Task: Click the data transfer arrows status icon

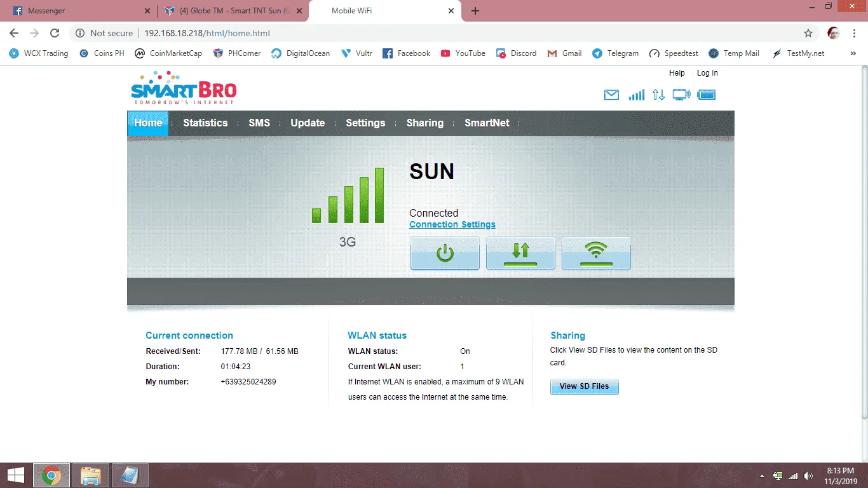Action: pos(658,95)
